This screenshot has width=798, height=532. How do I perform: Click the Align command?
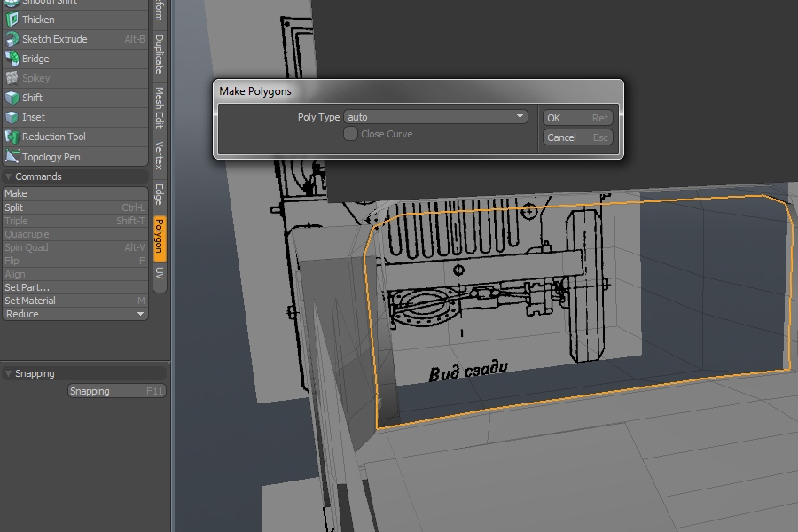tap(74, 274)
